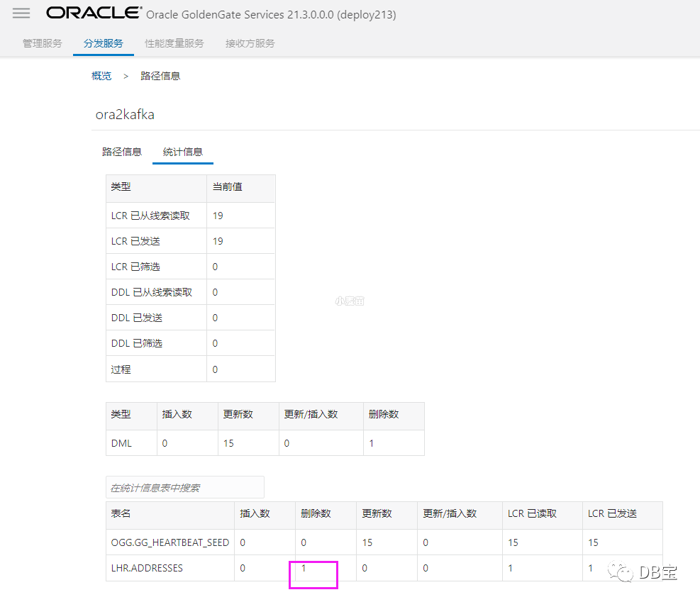Click the 概览 breadcrumb link
700x602 pixels.
click(101, 76)
